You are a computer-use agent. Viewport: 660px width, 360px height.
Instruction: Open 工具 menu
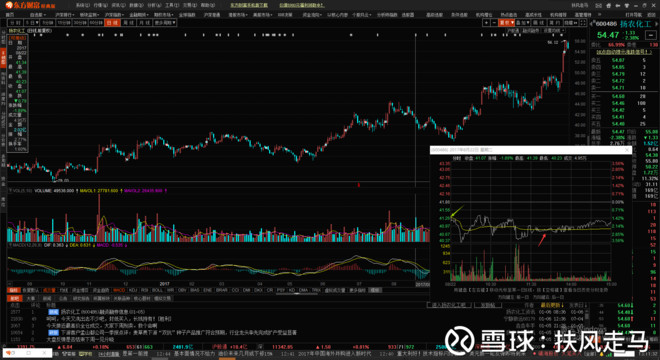click(172, 5)
